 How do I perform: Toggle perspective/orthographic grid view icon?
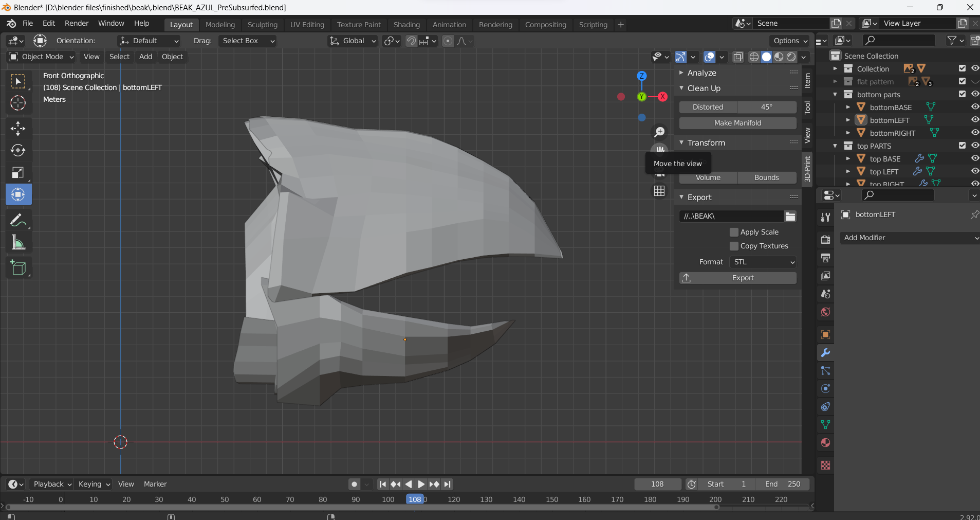tap(659, 191)
